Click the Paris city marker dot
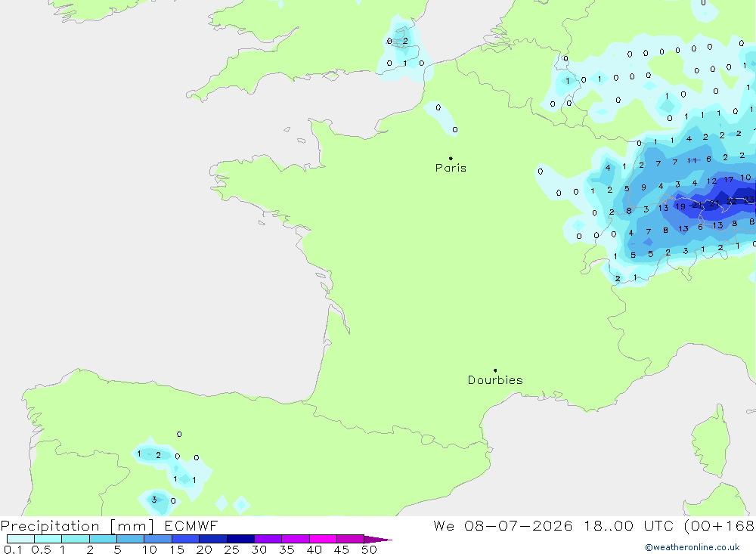Viewport: 756px width, 554px height. point(451,158)
